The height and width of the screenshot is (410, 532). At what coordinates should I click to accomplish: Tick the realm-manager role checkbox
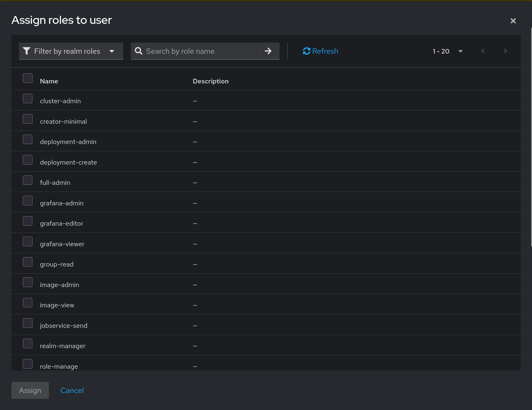click(x=28, y=344)
